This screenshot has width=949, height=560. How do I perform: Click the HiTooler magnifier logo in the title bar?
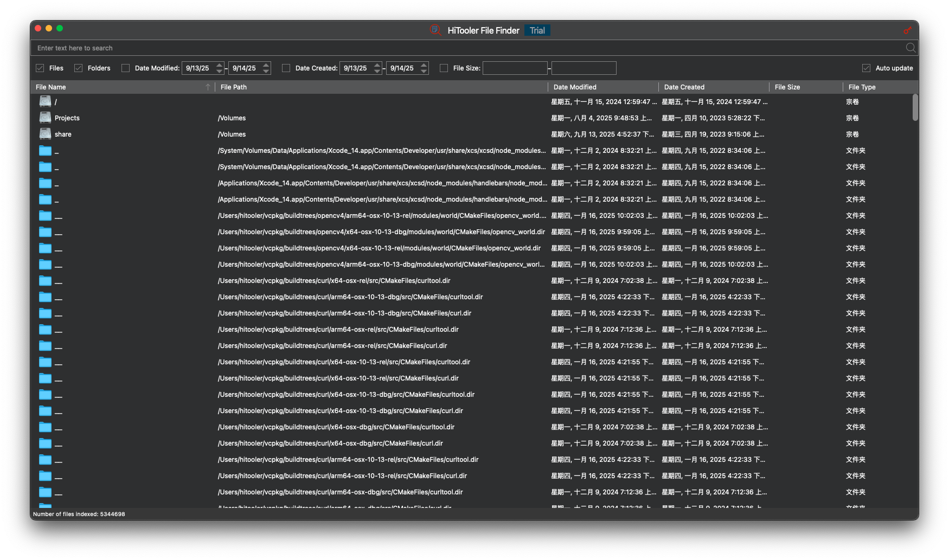[x=435, y=30]
